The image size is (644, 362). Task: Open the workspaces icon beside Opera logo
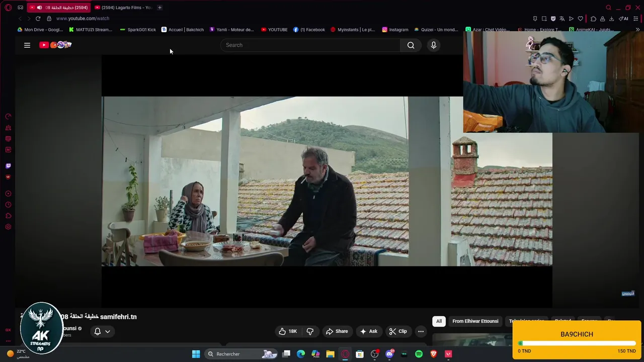[20, 8]
